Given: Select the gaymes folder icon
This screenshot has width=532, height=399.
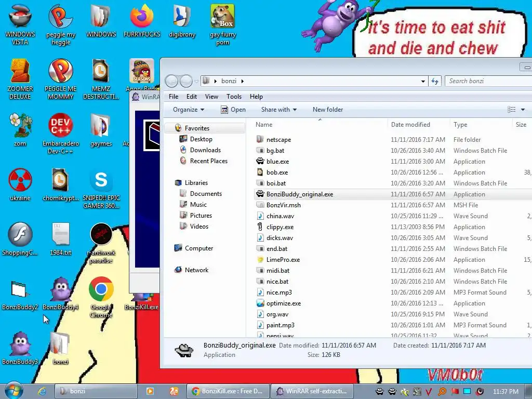Looking at the screenshot, I should [101, 130].
